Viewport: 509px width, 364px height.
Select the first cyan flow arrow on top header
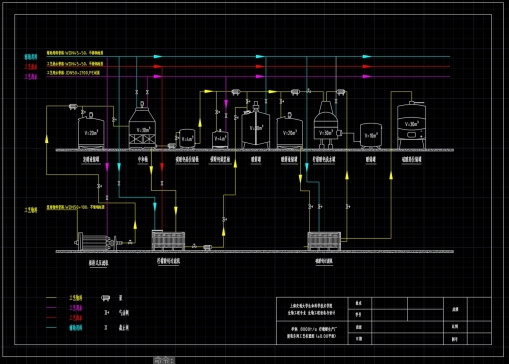coord(158,57)
